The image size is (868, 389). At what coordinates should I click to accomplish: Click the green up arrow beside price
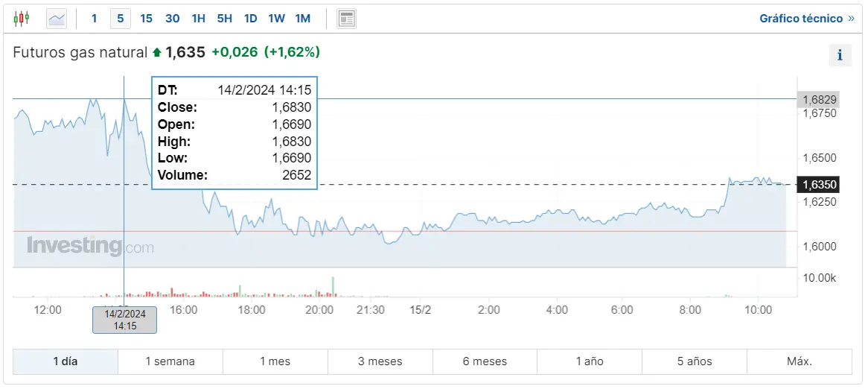click(156, 52)
